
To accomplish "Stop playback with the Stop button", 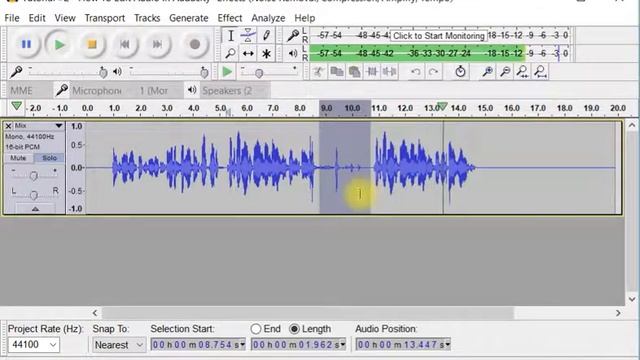I will (x=92, y=44).
